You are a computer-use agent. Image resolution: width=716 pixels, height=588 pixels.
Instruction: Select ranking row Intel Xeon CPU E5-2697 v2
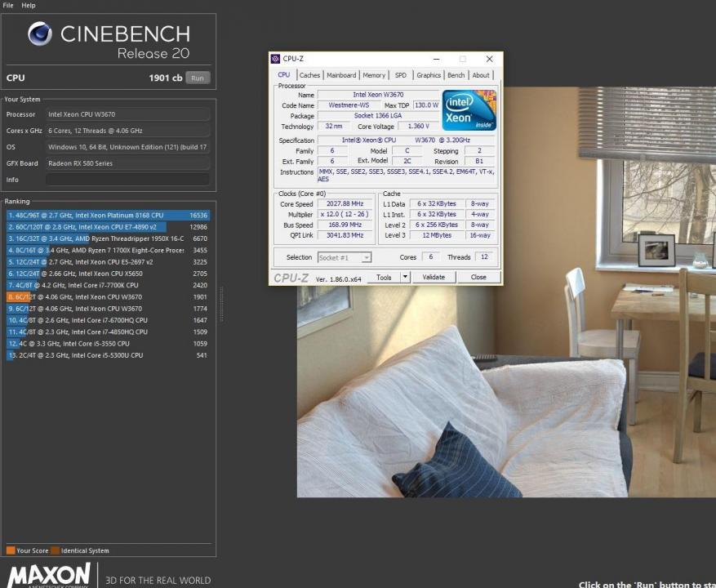click(x=108, y=262)
